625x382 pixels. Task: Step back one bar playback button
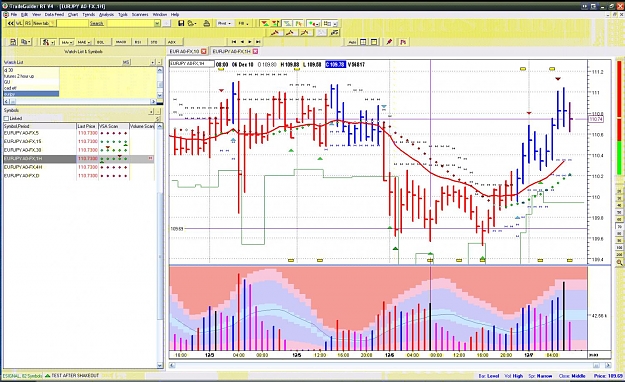242,42
